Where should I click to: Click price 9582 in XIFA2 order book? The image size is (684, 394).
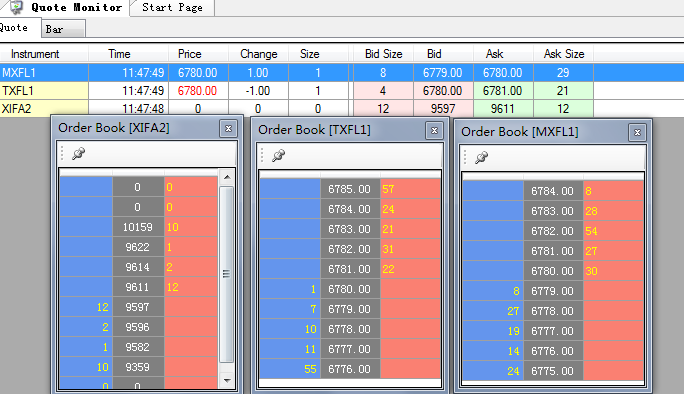pyautogui.click(x=138, y=347)
